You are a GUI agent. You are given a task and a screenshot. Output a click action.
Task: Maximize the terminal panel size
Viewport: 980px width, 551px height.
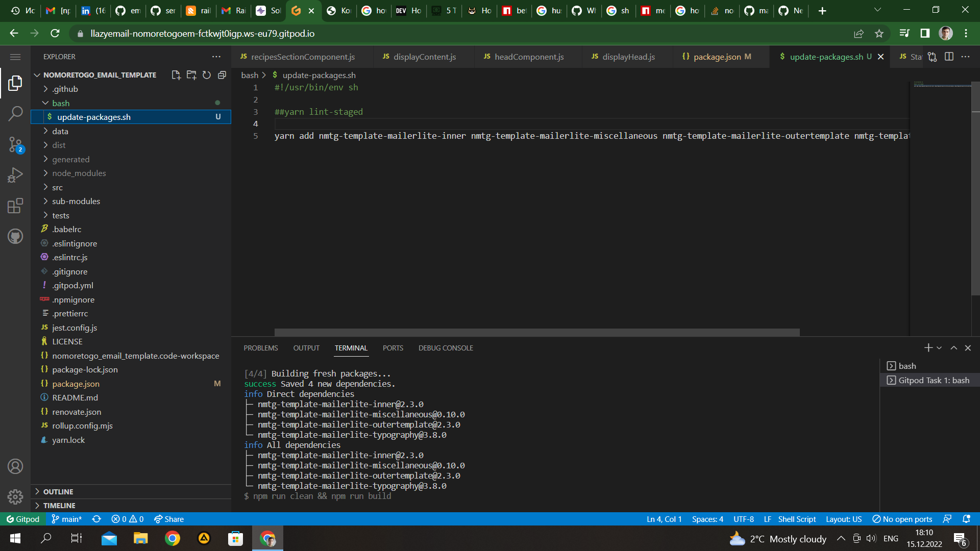click(x=953, y=348)
